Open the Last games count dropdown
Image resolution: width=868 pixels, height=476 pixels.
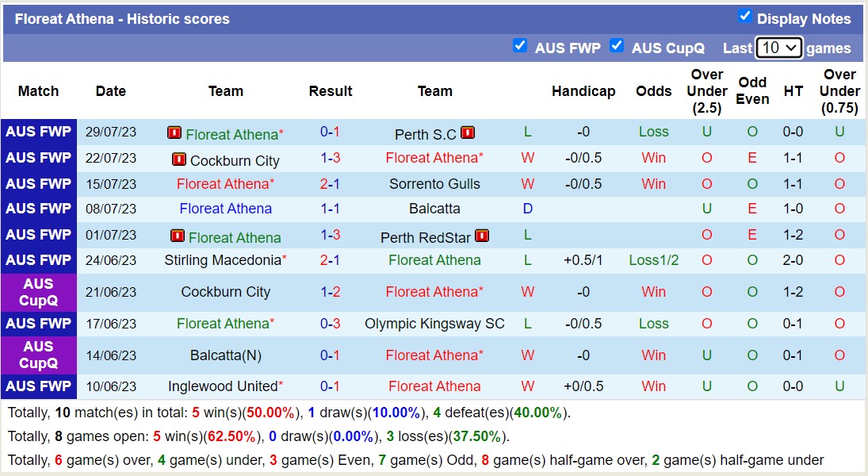[778, 48]
